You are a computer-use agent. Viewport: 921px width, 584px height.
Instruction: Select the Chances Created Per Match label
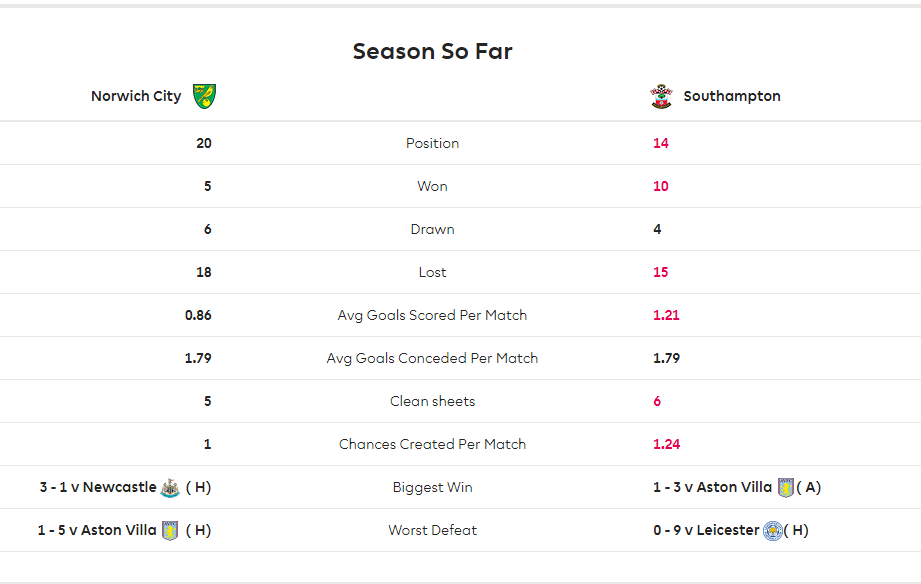click(x=432, y=444)
